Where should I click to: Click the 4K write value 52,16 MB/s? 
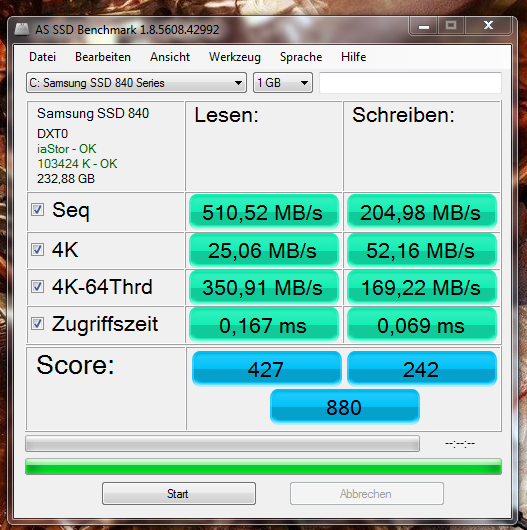422,250
